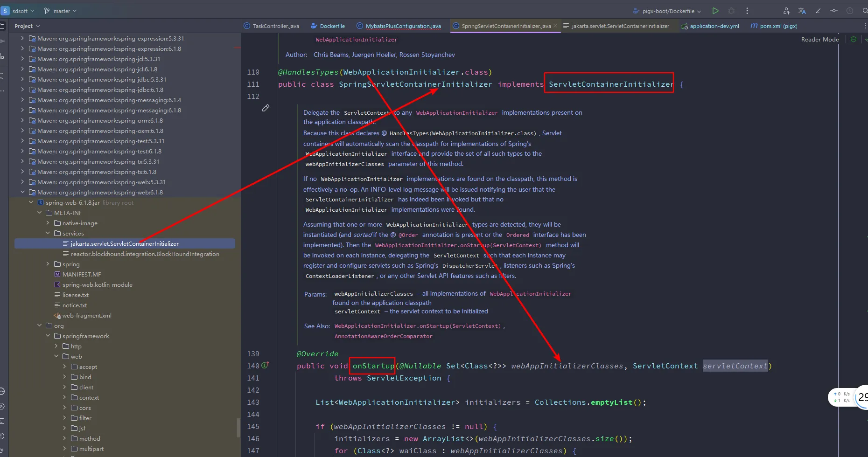Image resolution: width=868 pixels, height=457 pixels.
Task: Switch to the TaskController.java tab
Action: [275, 26]
